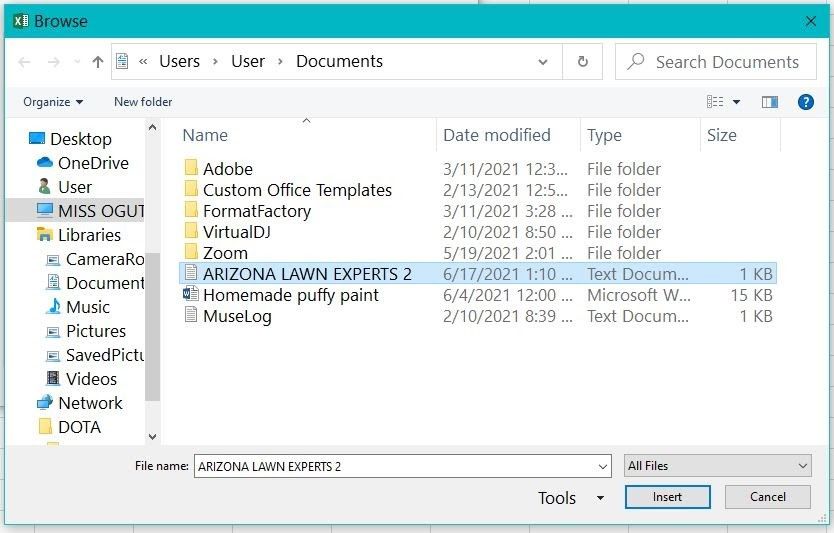The width and height of the screenshot is (834, 533).
Task: Click the Insert button
Action: tap(668, 497)
